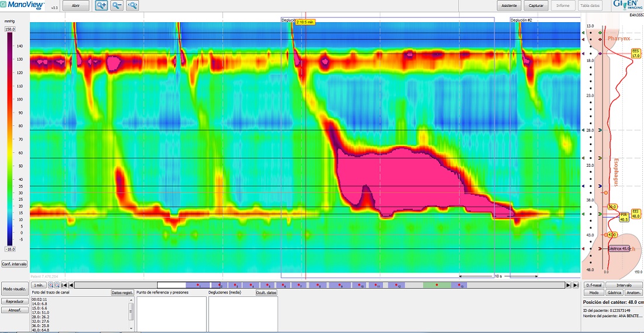Click the orange circle marker near 37 cm

tap(605, 193)
